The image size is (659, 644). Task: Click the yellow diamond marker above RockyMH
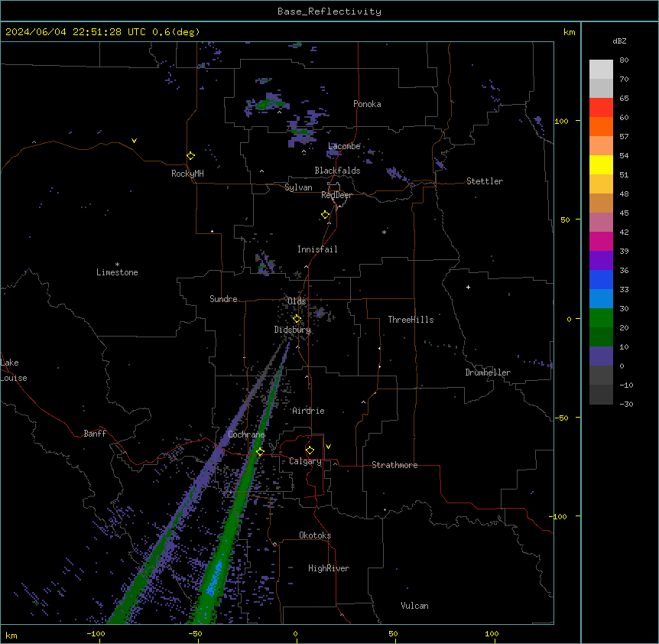click(x=191, y=156)
